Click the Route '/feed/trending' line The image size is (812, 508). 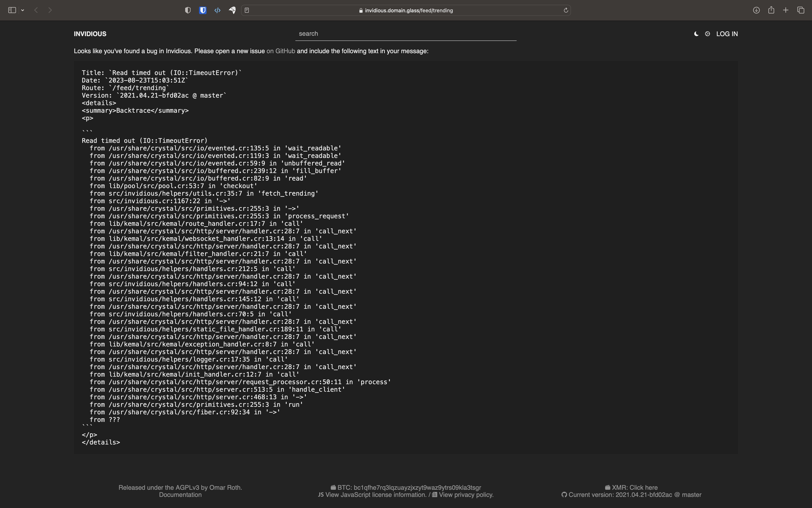125,88
